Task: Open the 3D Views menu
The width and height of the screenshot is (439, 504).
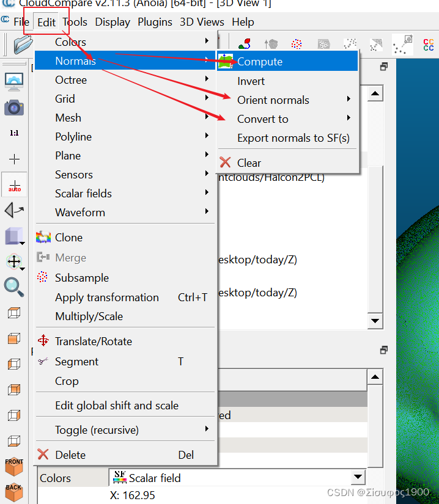Action: (x=202, y=22)
